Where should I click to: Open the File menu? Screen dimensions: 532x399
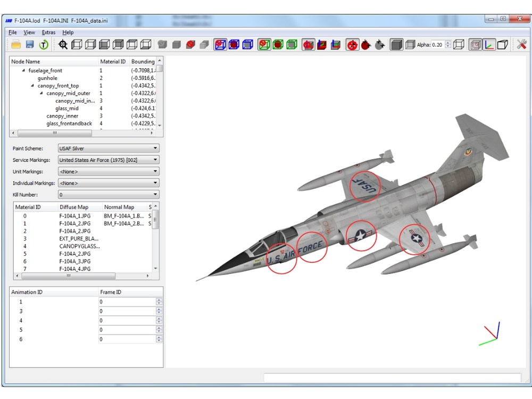tap(13, 32)
